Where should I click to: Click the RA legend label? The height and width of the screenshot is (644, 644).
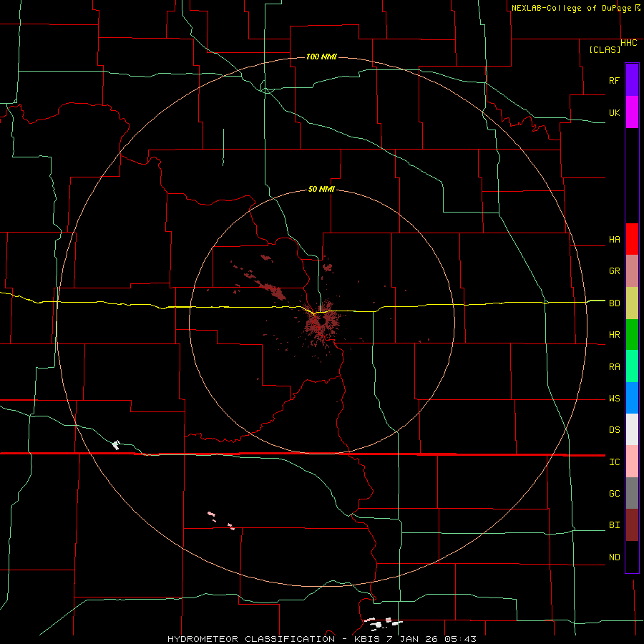point(614,367)
